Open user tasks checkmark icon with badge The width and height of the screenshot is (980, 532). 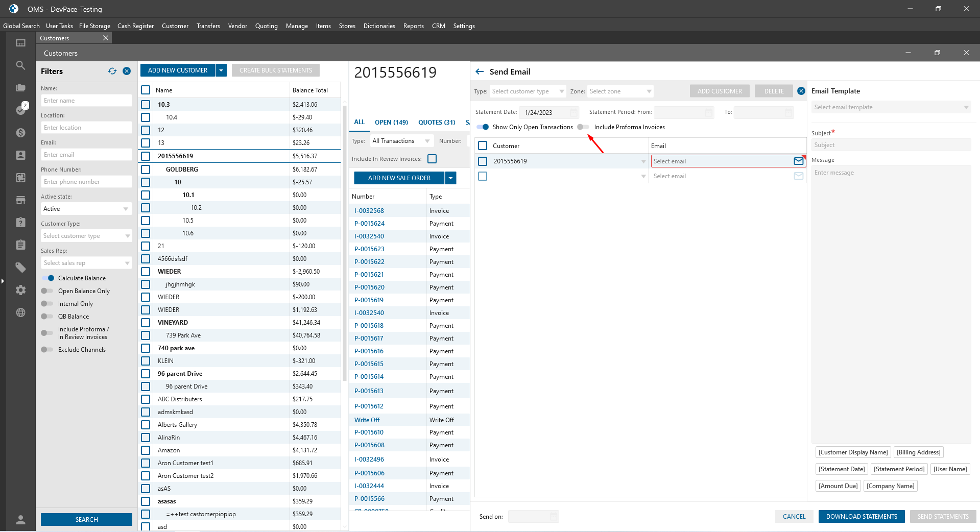pyautogui.click(x=20, y=110)
